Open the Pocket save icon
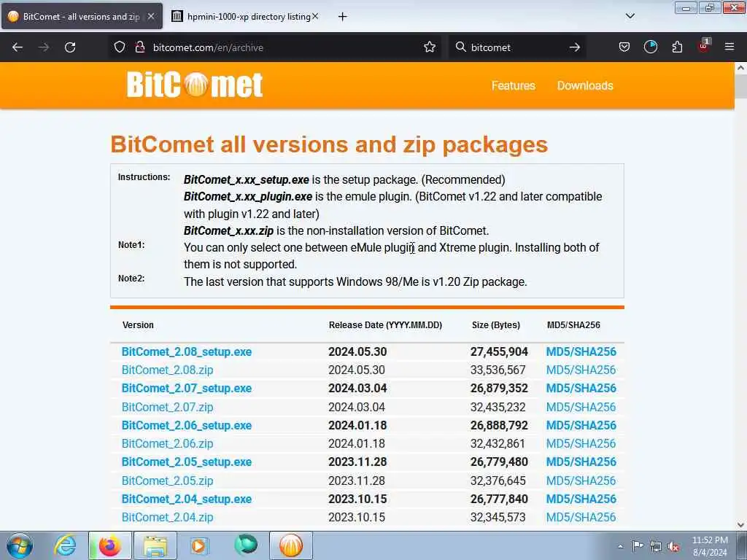Screen dimensions: 747x560 click(x=624, y=47)
